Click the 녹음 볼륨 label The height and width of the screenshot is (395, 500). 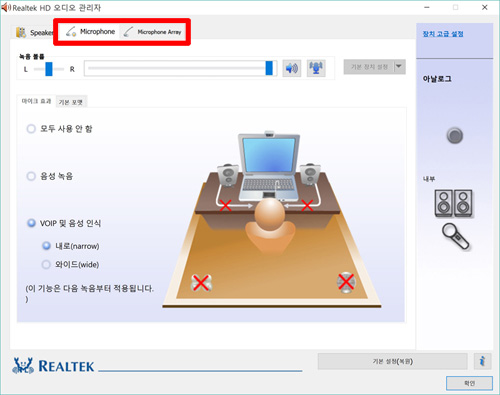pyautogui.click(x=32, y=56)
